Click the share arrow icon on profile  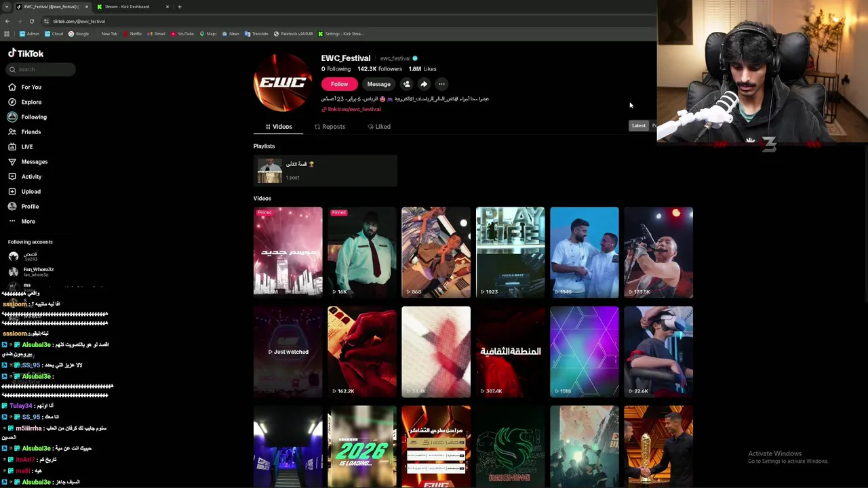coord(424,84)
